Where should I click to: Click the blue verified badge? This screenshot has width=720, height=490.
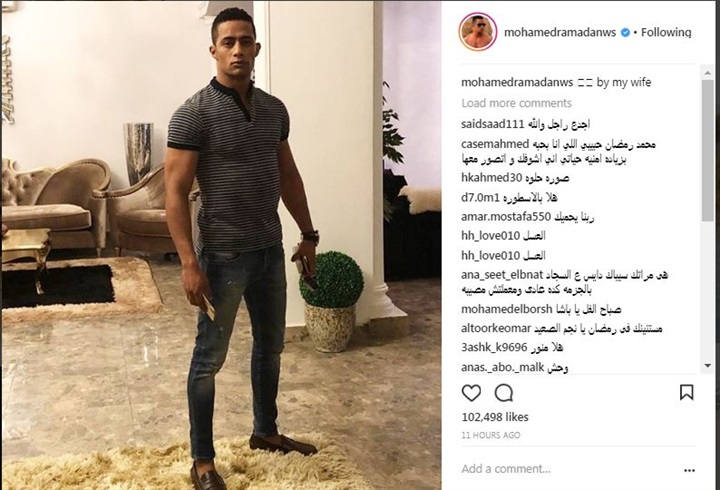625,32
